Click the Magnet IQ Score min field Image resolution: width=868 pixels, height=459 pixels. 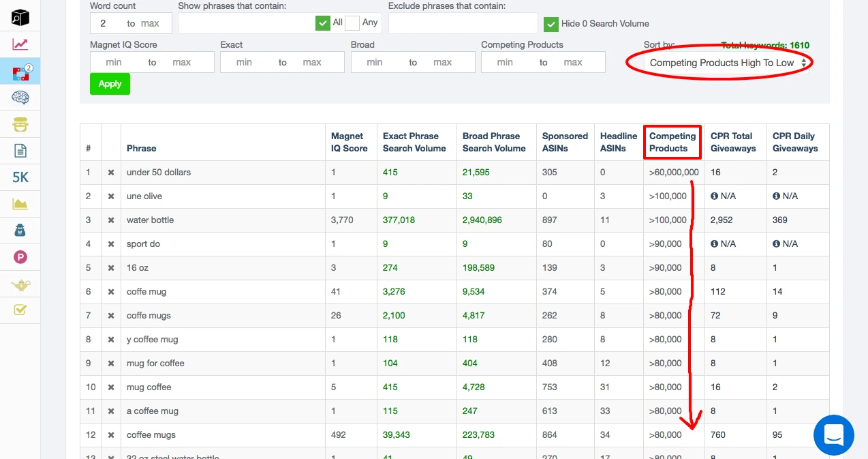[x=114, y=62]
